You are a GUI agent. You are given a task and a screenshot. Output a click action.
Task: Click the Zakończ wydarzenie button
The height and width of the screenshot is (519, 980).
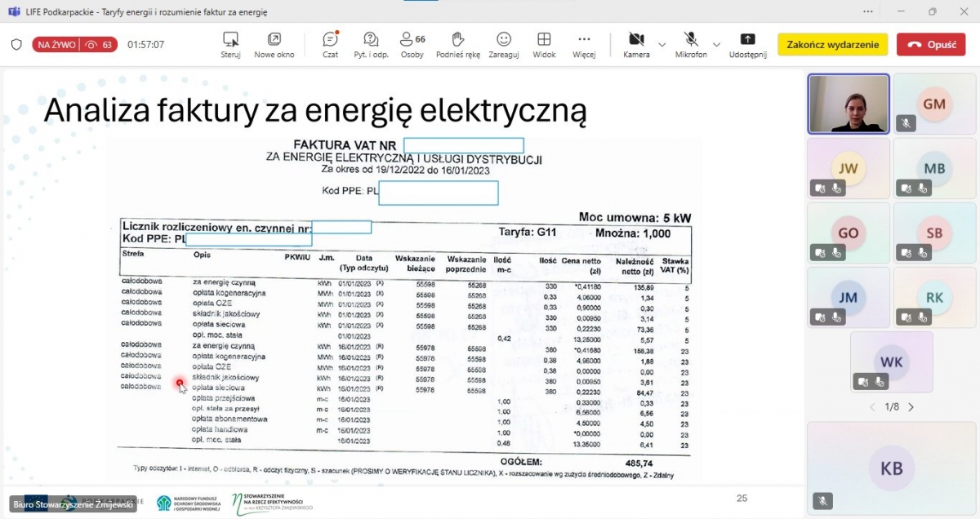tap(833, 45)
